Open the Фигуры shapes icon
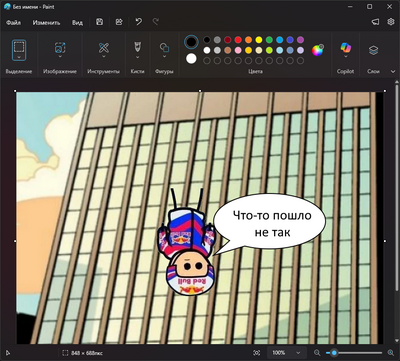This screenshot has height=361, width=400. [164, 48]
